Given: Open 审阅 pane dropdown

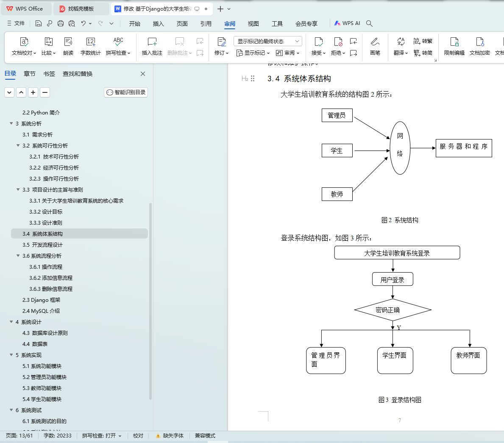Looking at the screenshot, I should click(x=288, y=53).
